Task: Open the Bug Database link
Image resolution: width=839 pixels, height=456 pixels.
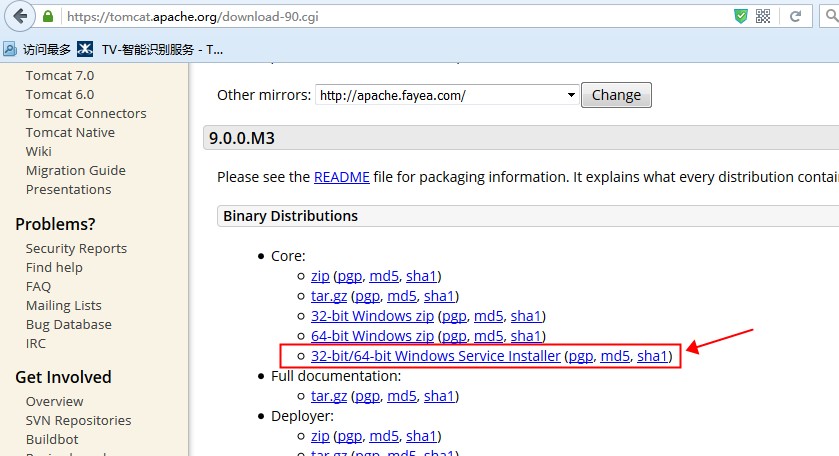Action: [69, 325]
